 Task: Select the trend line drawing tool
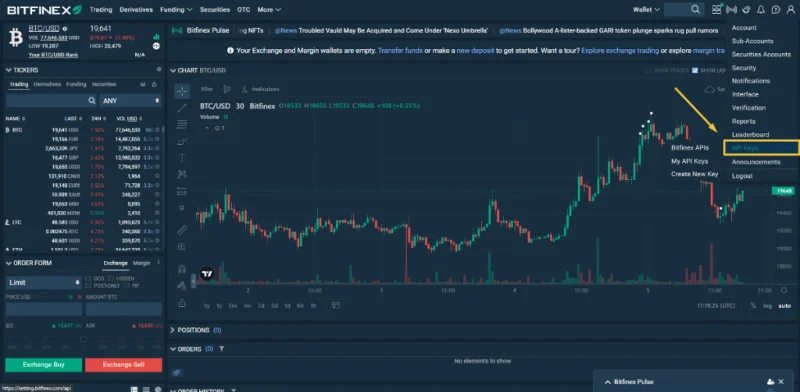(182, 108)
